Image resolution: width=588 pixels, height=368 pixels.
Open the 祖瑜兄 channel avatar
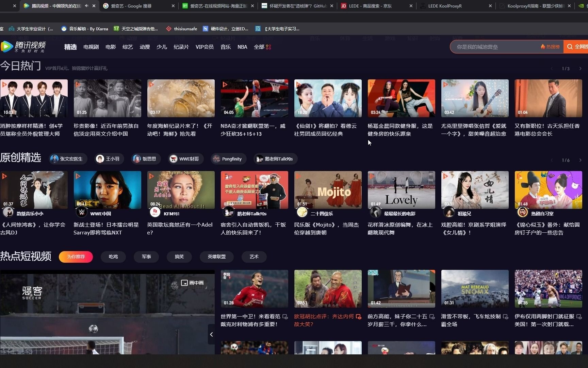(449, 212)
